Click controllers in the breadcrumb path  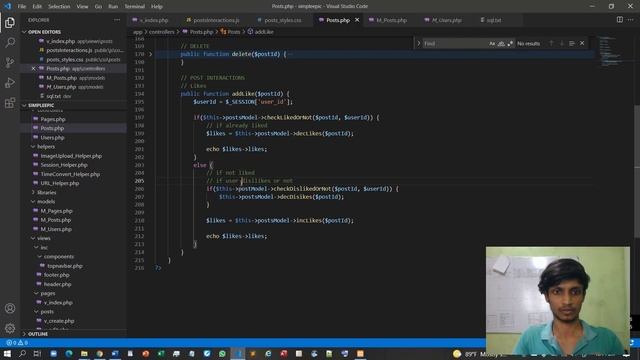click(161, 32)
